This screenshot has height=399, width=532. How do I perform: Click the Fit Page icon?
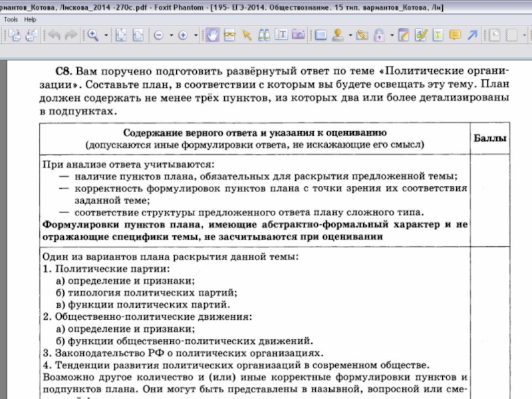pos(121,35)
